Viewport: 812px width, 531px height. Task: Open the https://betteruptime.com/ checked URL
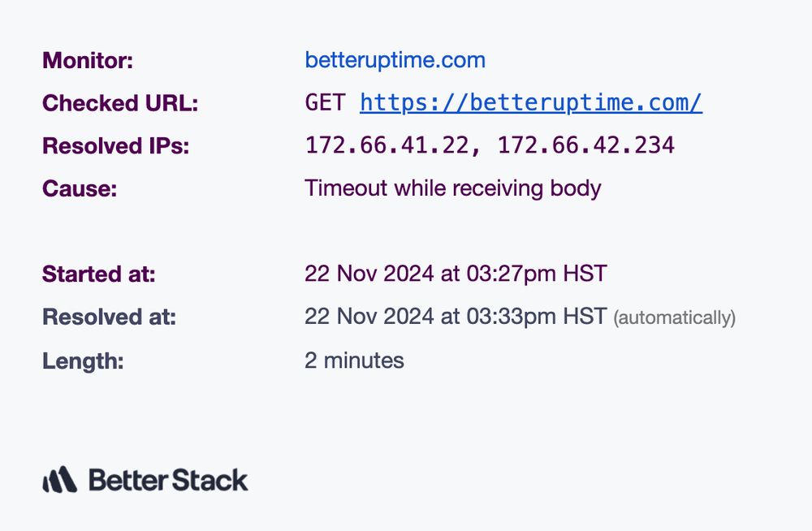pyautogui.click(x=530, y=103)
